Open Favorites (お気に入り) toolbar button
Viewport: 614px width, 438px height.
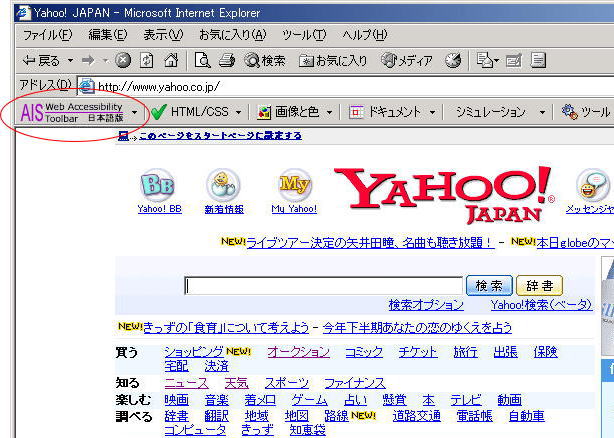pyautogui.click(x=333, y=60)
